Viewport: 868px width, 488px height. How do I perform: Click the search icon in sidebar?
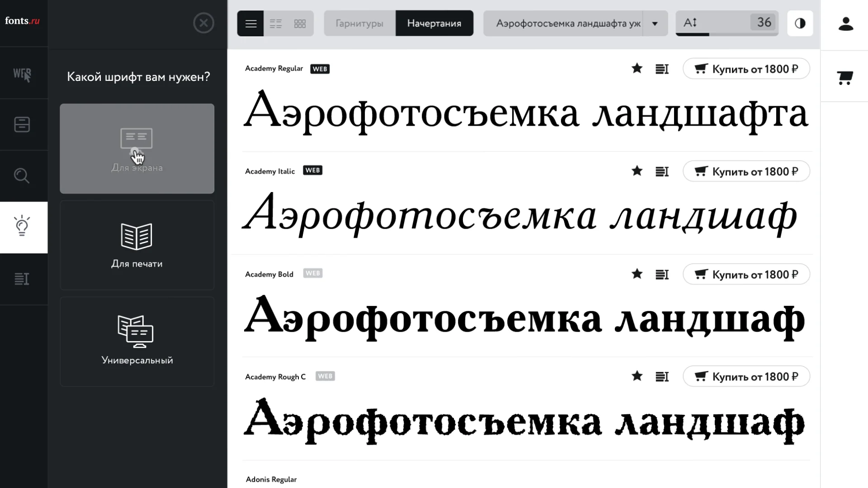22,176
